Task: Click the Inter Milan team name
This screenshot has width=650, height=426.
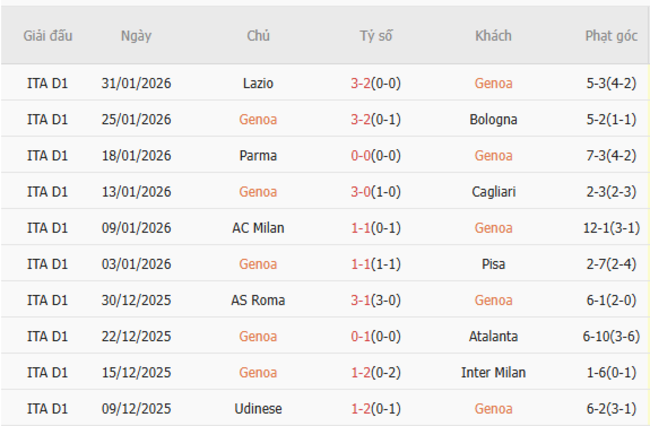Action: coord(493,372)
